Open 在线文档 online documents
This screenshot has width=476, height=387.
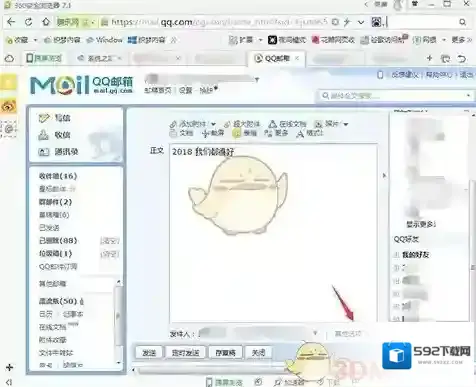coord(52,327)
